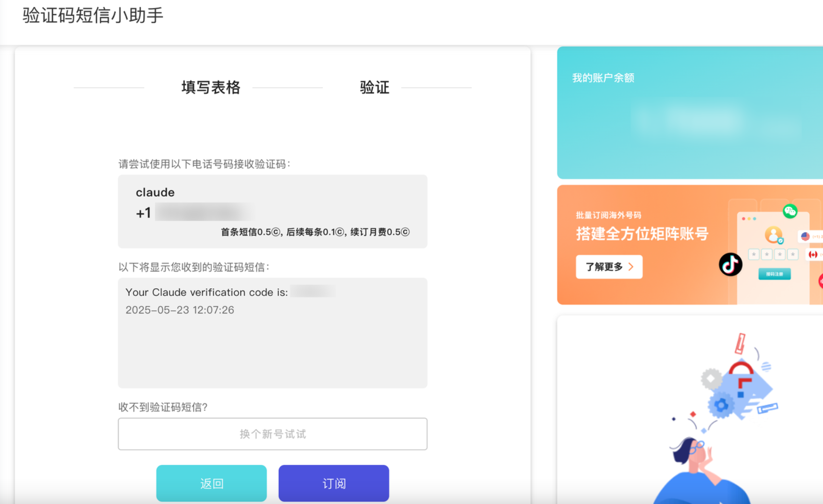Screen dimensions: 823x504
Task: Click the 批量订阅海外号码 banner subtitle
Action: pyautogui.click(x=609, y=215)
